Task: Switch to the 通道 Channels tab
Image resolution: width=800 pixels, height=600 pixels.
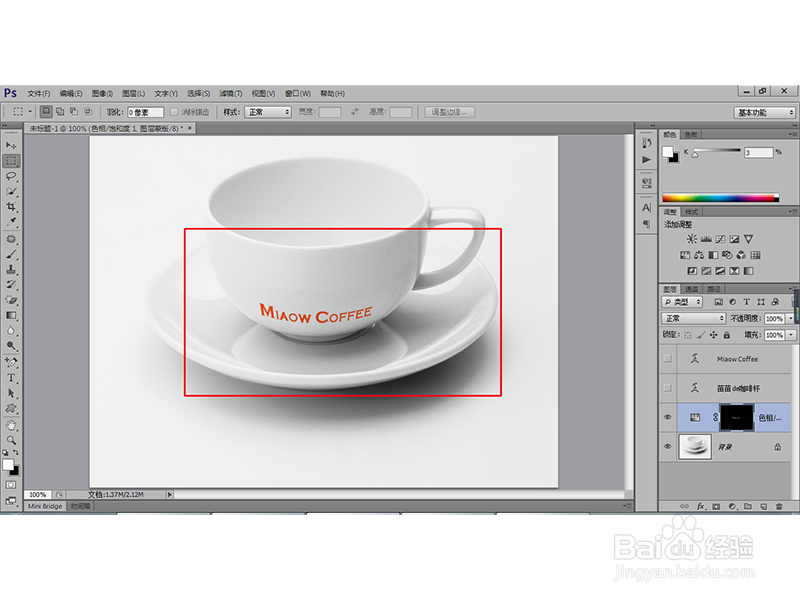Action: tap(691, 289)
